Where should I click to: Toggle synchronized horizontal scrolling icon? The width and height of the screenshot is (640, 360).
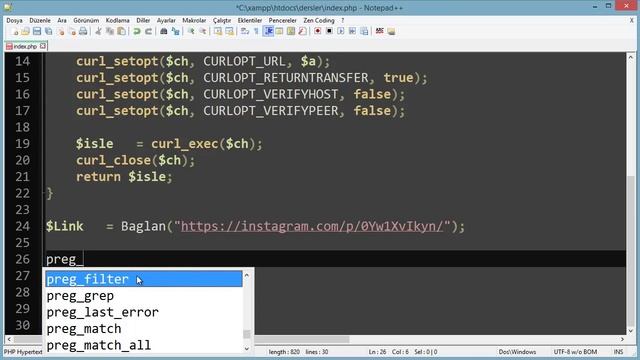pos(230,31)
